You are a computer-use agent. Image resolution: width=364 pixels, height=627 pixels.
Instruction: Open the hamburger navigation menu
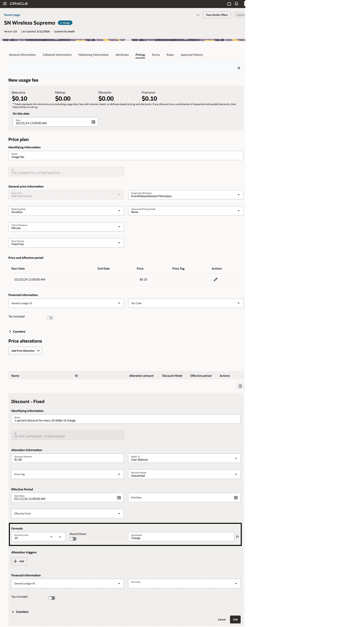[5, 4]
